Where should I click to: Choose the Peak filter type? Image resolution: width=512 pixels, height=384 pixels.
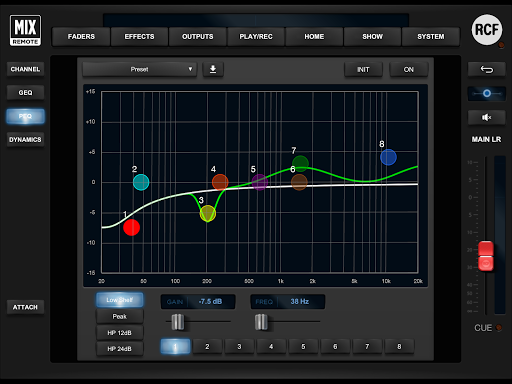(x=120, y=316)
